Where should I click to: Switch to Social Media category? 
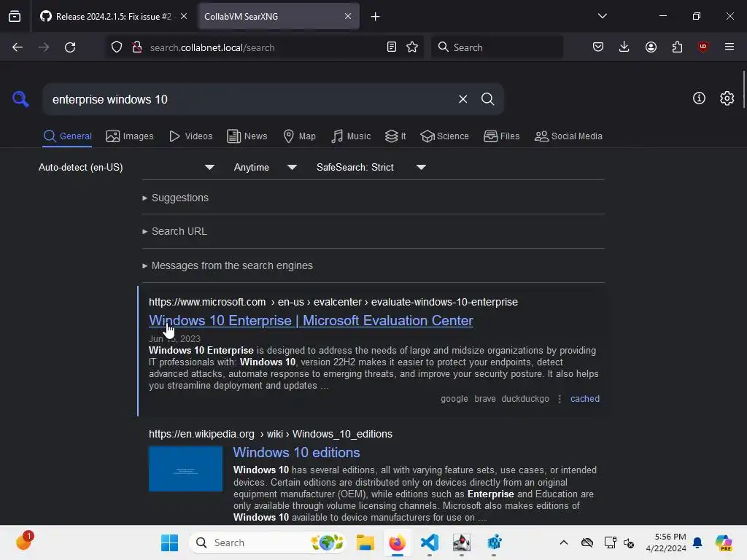click(x=569, y=136)
